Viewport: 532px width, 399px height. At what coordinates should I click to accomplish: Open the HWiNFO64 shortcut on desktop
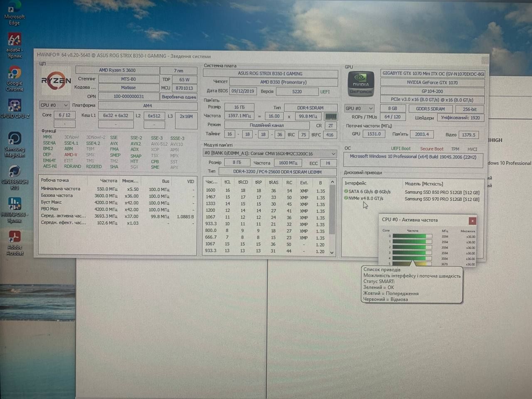(15, 210)
